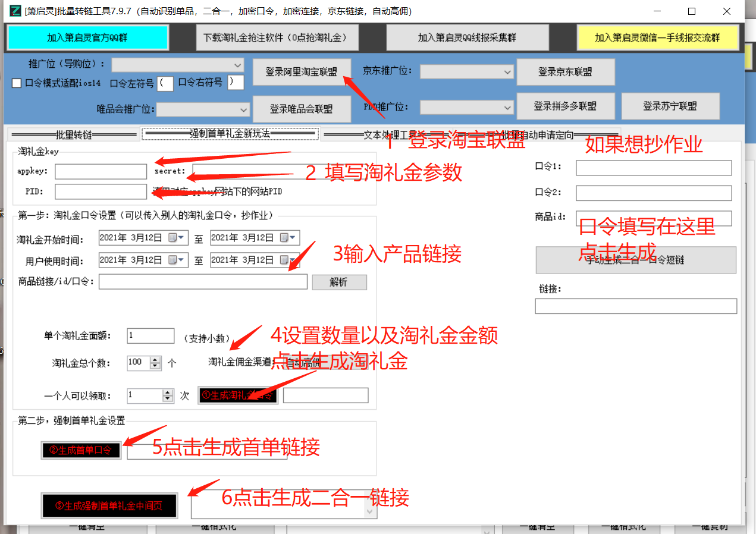
Task: Click 下载淘礼金抢注软件 button
Action: (x=278, y=37)
